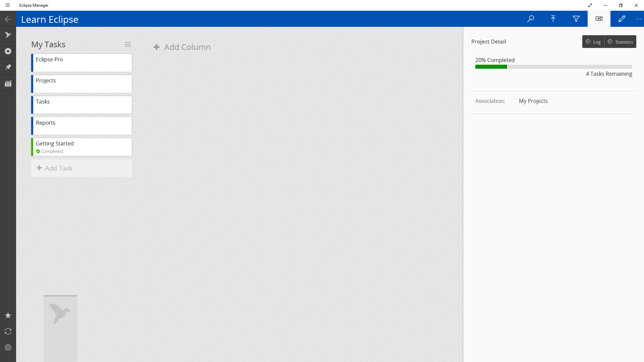Click the search magnifier icon
The height and width of the screenshot is (362, 644).
[530, 19]
